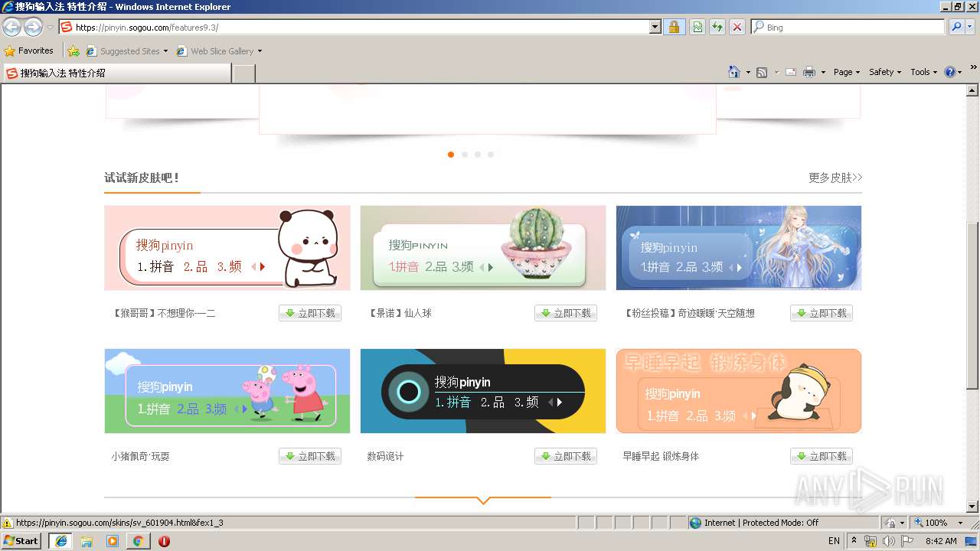The image size is (980, 551).
Task: Click the Bing search magnifier button
Action: [956, 27]
